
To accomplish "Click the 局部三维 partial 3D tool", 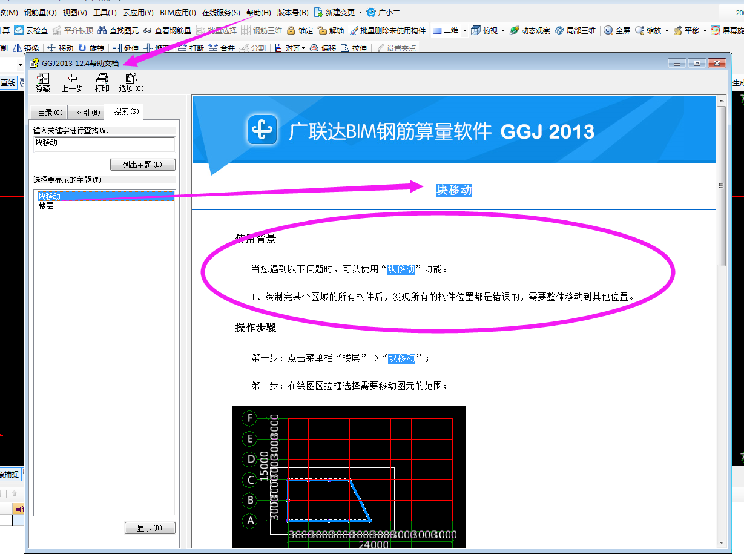I will (x=575, y=30).
